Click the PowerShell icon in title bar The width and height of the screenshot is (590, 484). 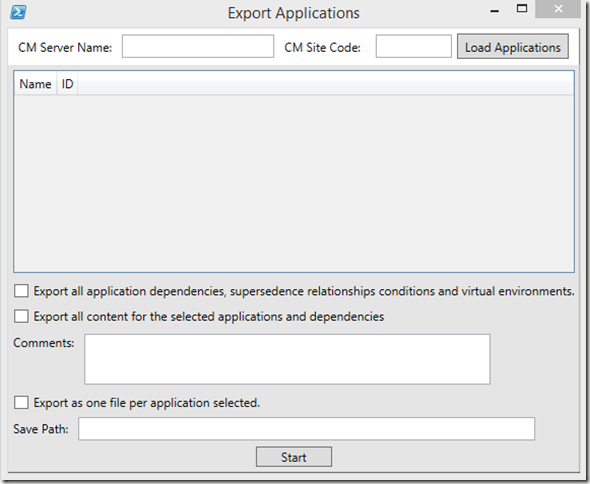(18, 12)
